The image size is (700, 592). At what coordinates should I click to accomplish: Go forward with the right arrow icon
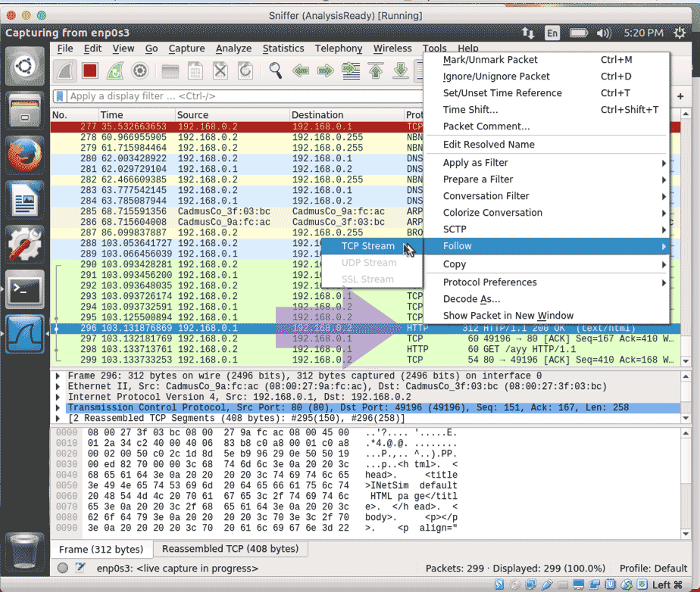click(326, 71)
